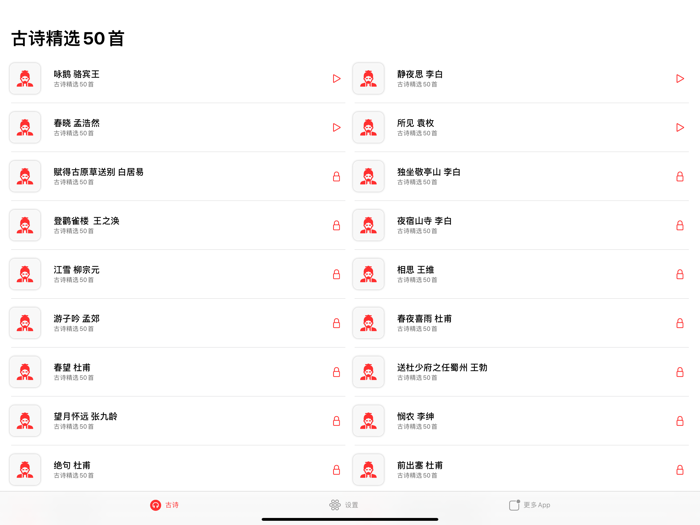Select the title text 送杜少府之任蜀州 王勃
This screenshot has height=525, width=700.
442,367
